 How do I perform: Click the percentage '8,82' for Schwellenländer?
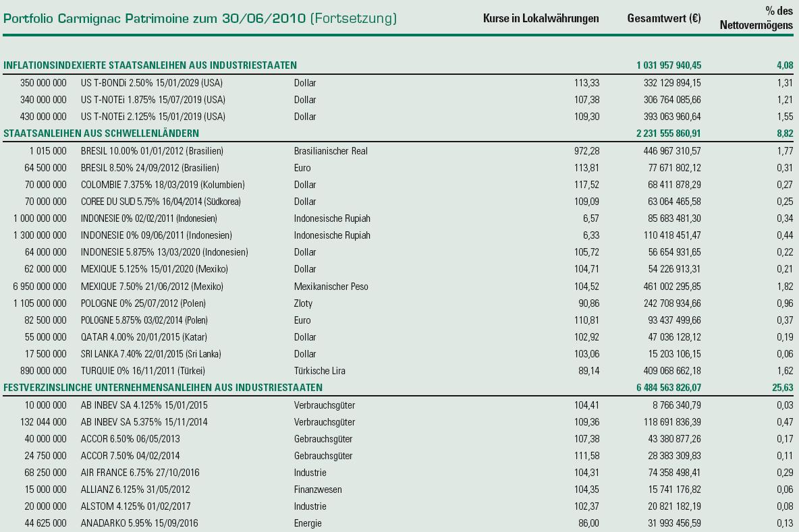785,134
